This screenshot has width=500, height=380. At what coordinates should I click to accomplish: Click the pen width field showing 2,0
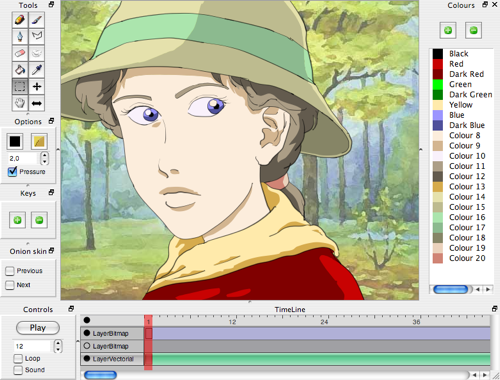point(23,158)
